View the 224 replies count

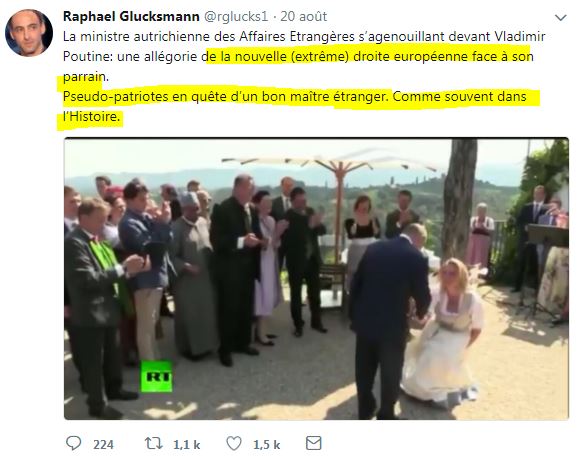(103, 445)
